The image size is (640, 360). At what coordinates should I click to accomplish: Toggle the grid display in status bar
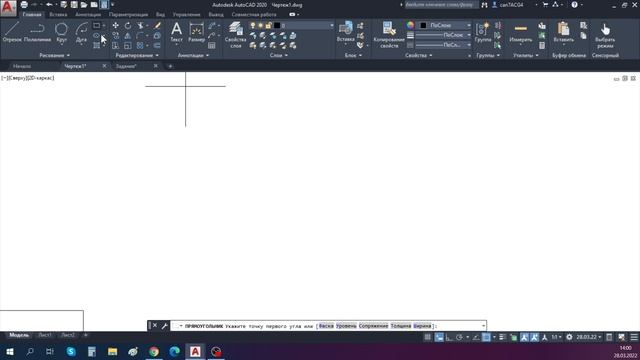coord(427,337)
